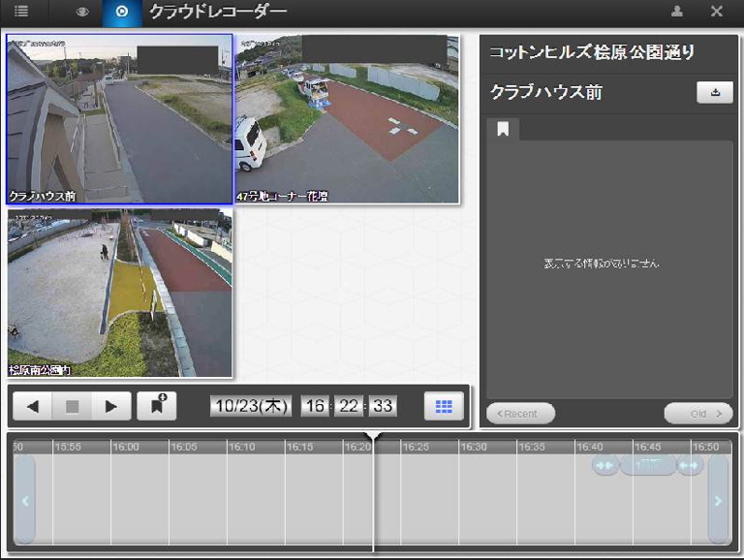The width and height of the screenshot is (744, 560).
Task: Open the 10/23(木) date picker
Action: point(252,406)
